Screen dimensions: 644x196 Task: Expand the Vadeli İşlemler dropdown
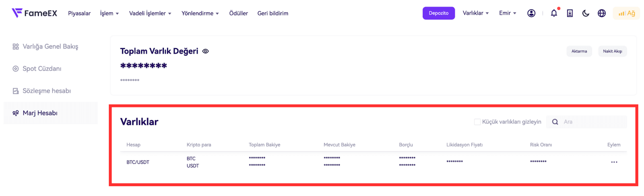click(150, 13)
